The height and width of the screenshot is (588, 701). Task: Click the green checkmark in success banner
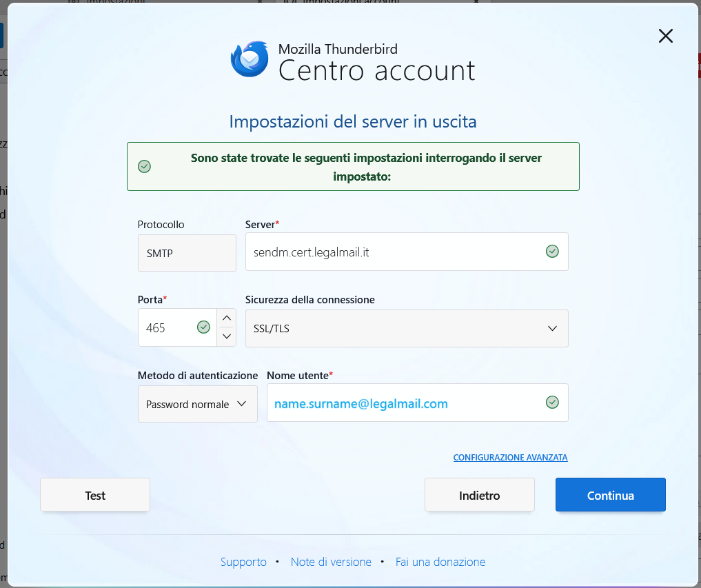pos(144,166)
